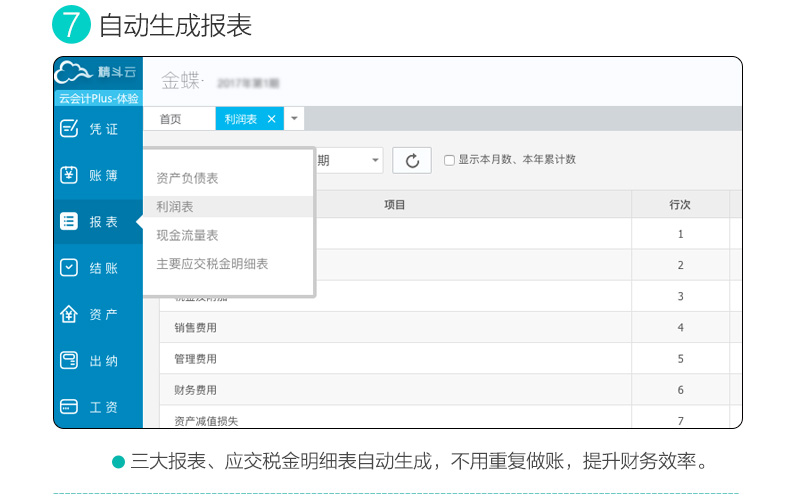Click row number 4 in 行次 column
Image resolution: width=790 pixels, height=500 pixels.
tap(680, 328)
